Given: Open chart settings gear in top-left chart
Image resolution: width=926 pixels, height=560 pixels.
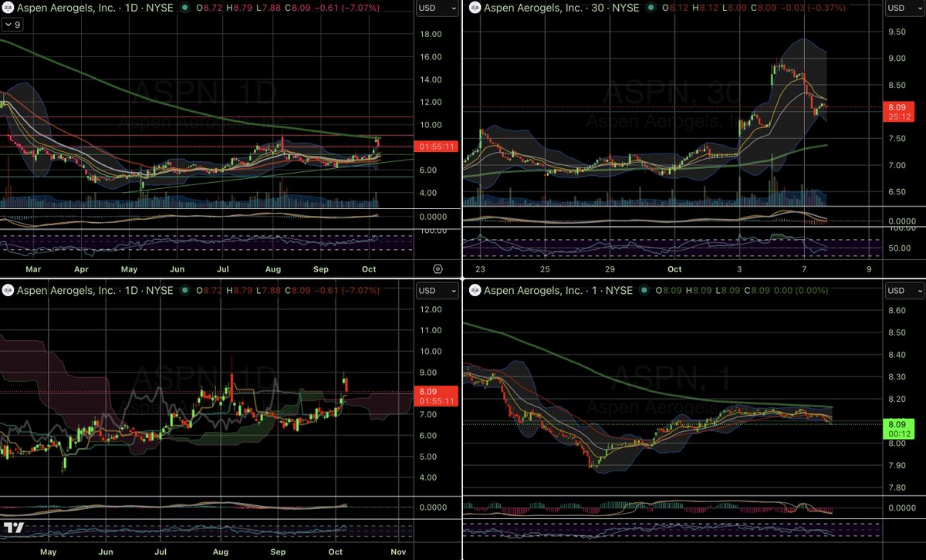Looking at the screenshot, I should (x=438, y=268).
